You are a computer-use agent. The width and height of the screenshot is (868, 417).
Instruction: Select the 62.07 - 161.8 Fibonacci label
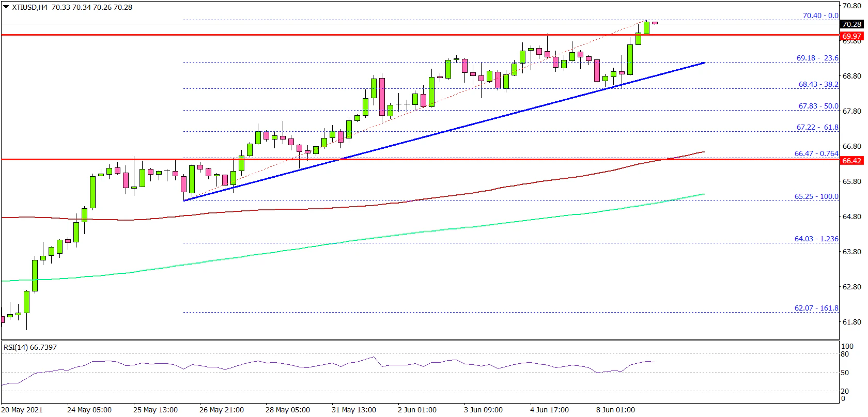click(x=816, y=308)
